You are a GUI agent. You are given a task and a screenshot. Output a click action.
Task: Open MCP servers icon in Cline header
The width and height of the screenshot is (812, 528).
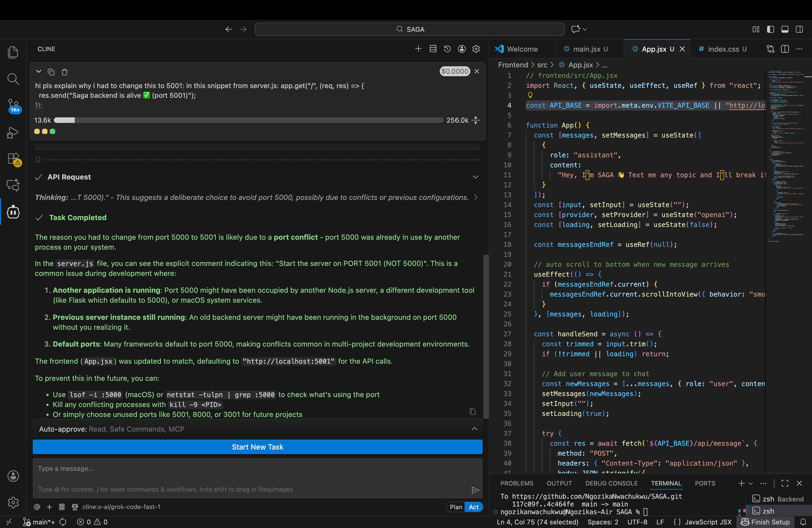point(433,49)
